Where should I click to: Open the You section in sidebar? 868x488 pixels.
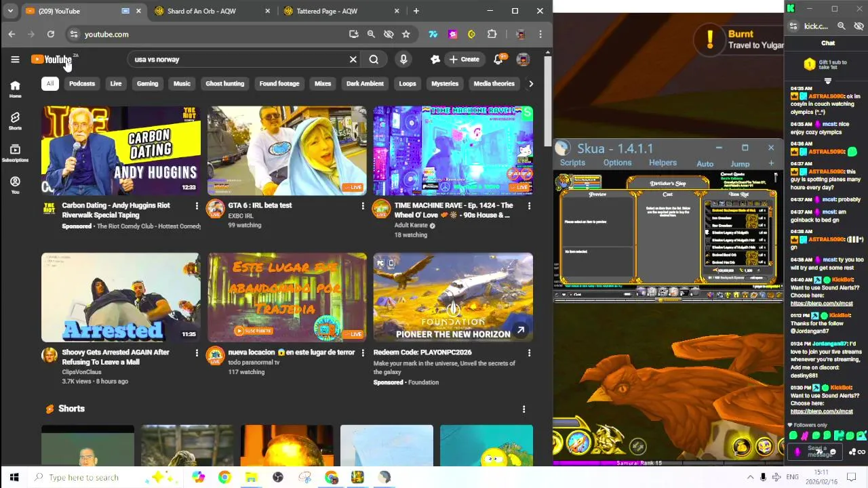[x=15, y=185]
